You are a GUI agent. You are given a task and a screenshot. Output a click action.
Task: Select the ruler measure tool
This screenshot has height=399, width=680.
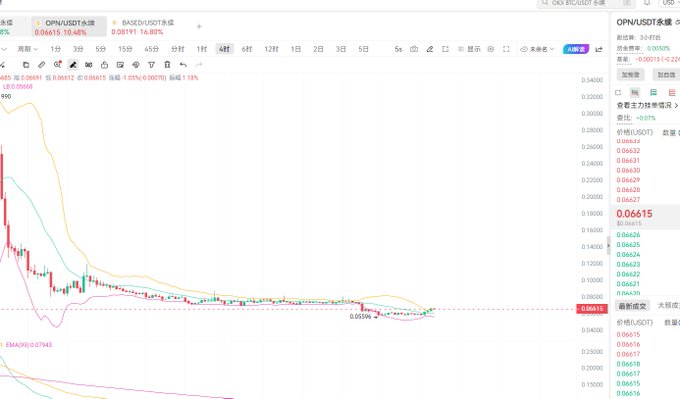(42, 65)
